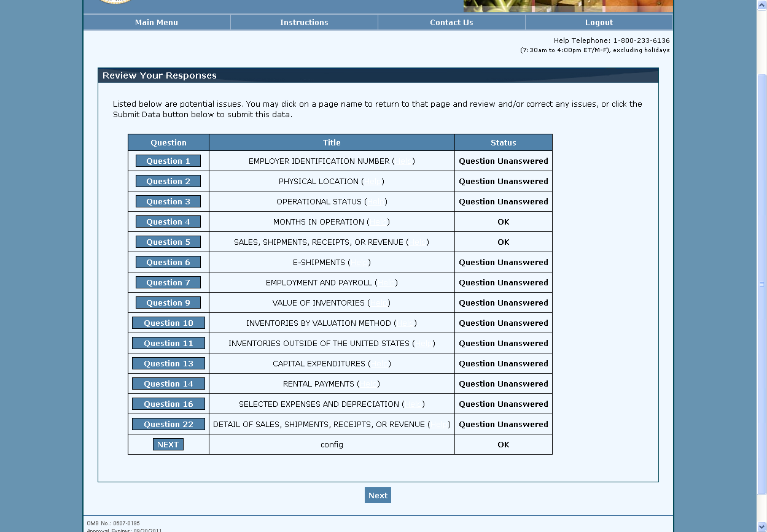The height and width of the screenshot is (532, 767).
Task: Click the scrollbar down arrow
Action: [x=761, y=526]
